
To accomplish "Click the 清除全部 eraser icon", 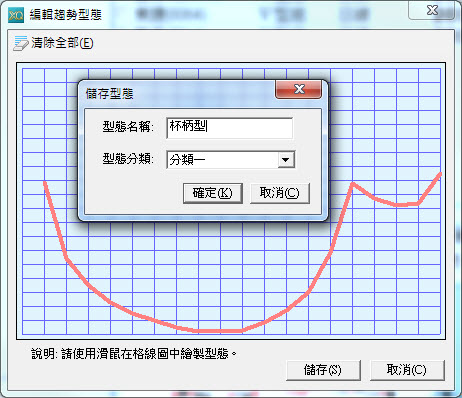I will [x=21, y=43].
